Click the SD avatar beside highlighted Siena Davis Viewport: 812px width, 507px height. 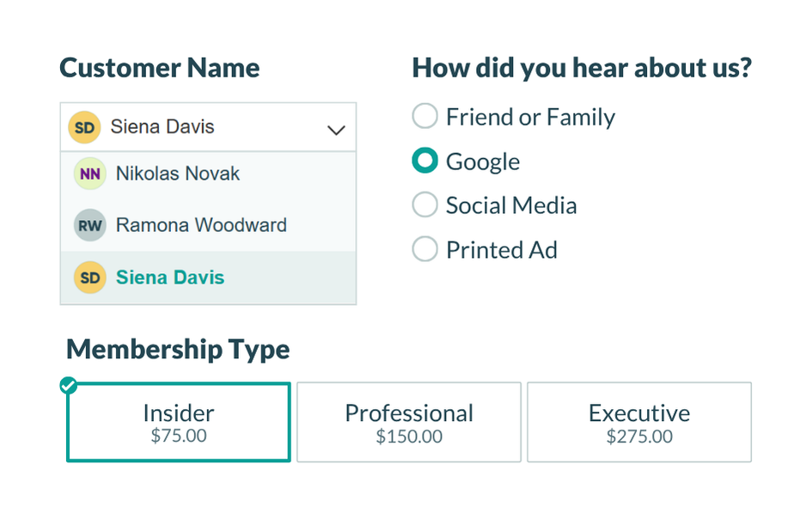(x=89, y=277)
